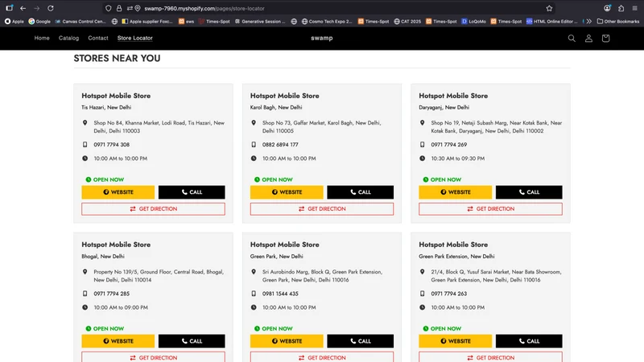Click the phone number 0971 7794 285
This screenshot has height=362, width=644.
click(x=111, y=294)
